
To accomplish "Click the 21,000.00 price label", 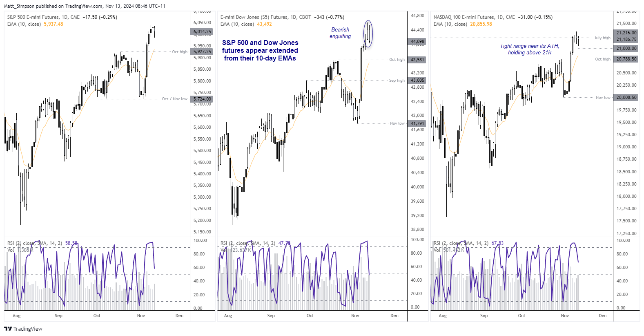I will (x=626, y=48).
